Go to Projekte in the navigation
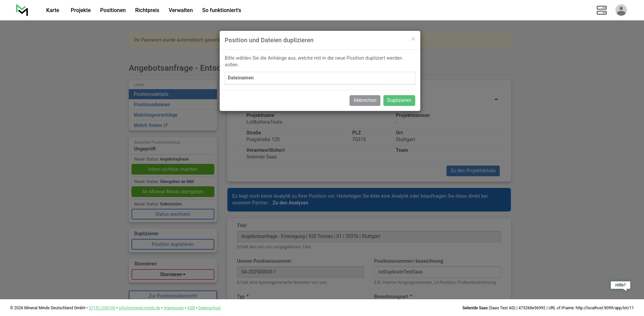The image size is (644, 316). 80,10
